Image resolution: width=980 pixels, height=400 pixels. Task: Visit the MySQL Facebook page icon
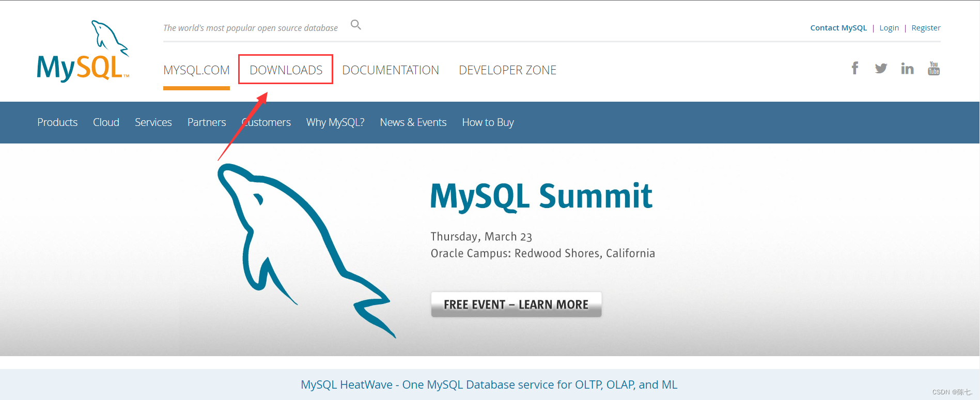pyautogui.click(x=855, y=68)
